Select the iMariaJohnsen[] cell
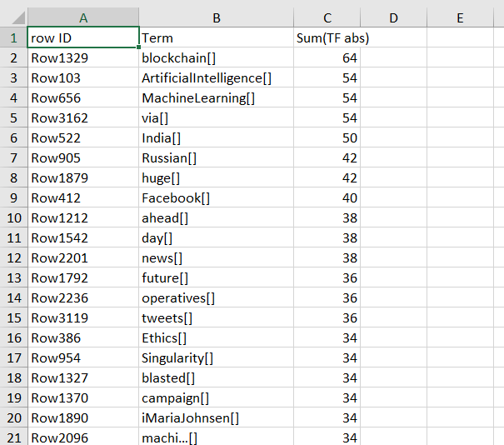The height and width of the screenshot is (445, 504). click(217, 418)
